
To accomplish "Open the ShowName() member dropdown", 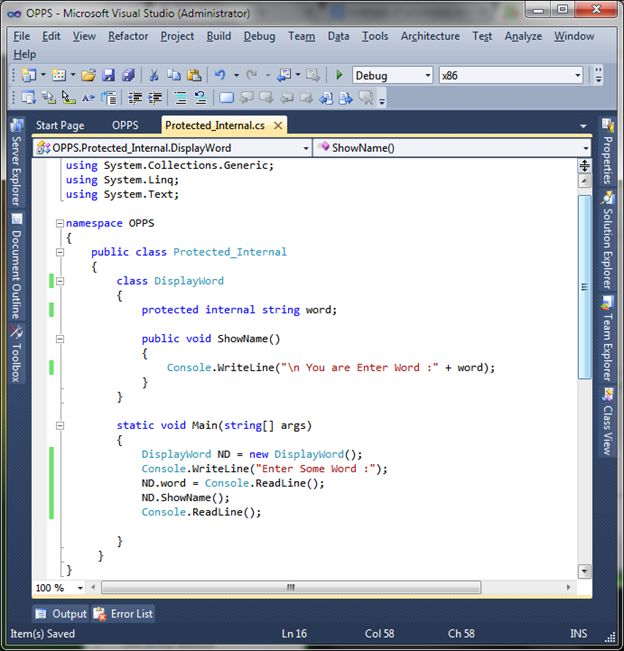I will coord(452,148).
